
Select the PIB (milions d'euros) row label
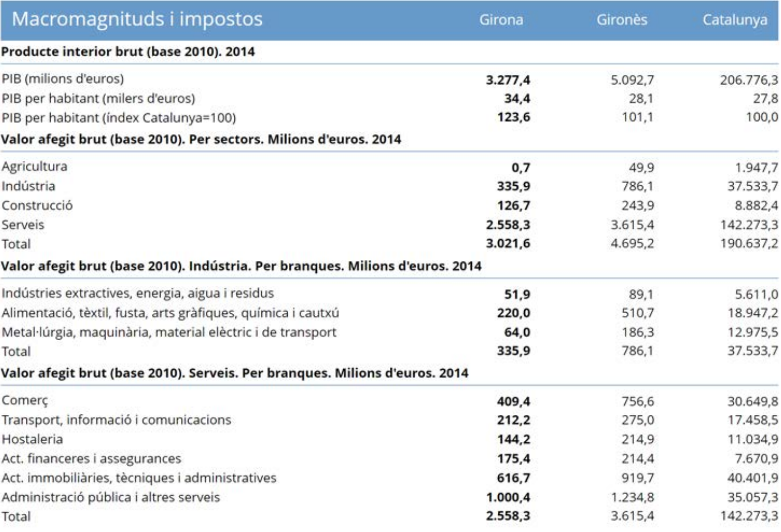coord(63,79)
